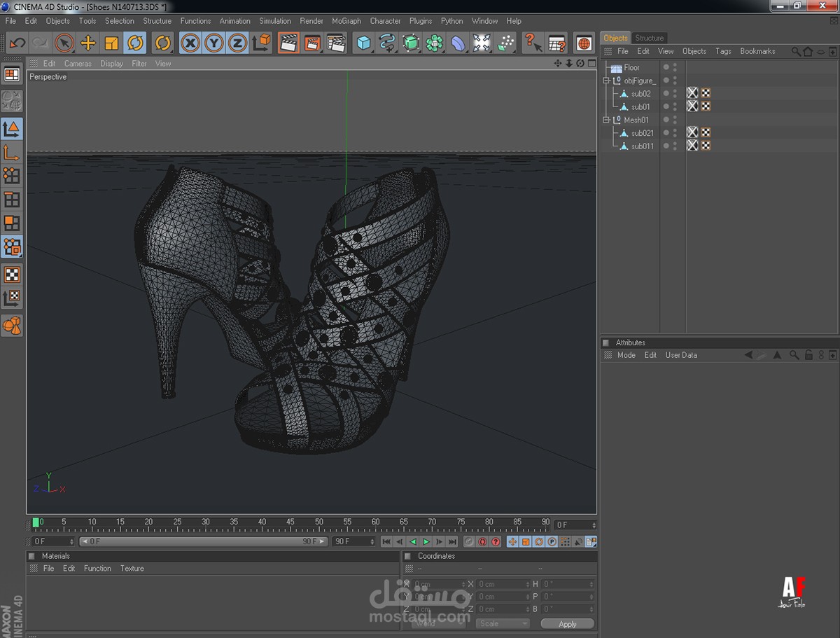
Task: Open the MoGraph menu
Action: pyautogui.click(x=346, y=21)
